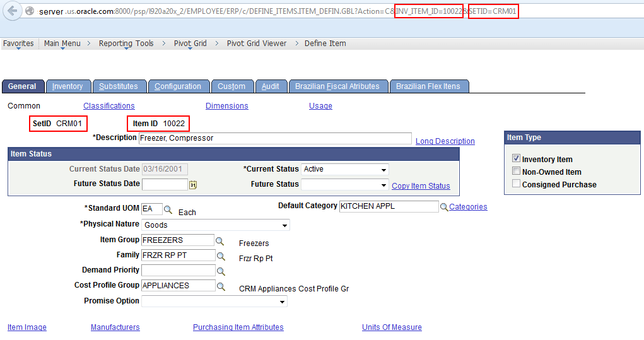The width and height of the screenshot is (644, 340).
Task: Click the Standard UOM field
Action: [152, 209]
